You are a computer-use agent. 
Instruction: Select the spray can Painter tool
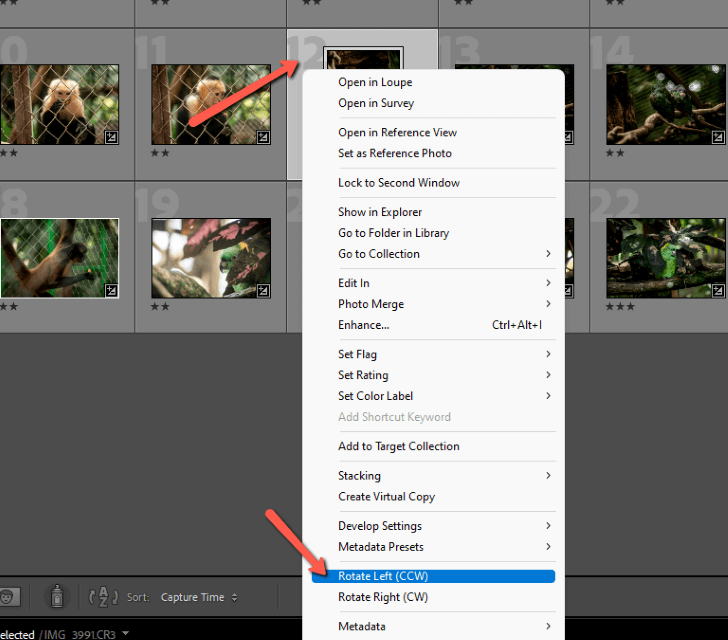57,596
